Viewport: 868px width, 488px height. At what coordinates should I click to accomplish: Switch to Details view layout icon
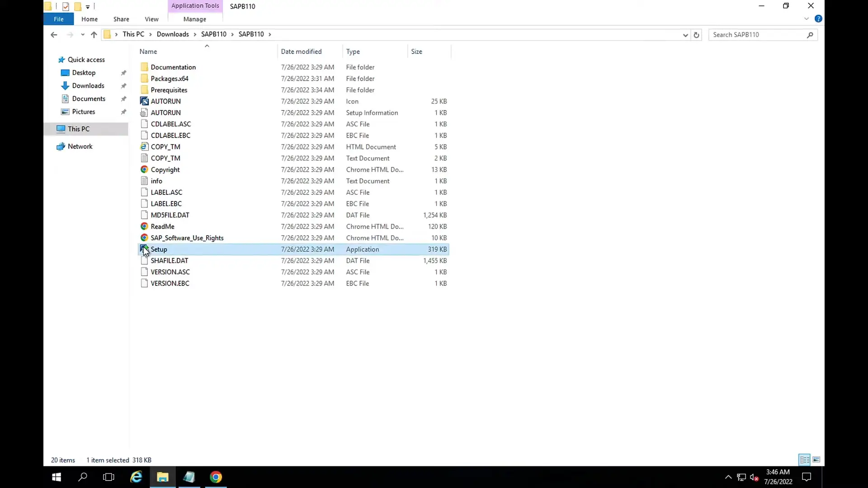(805, 460)
